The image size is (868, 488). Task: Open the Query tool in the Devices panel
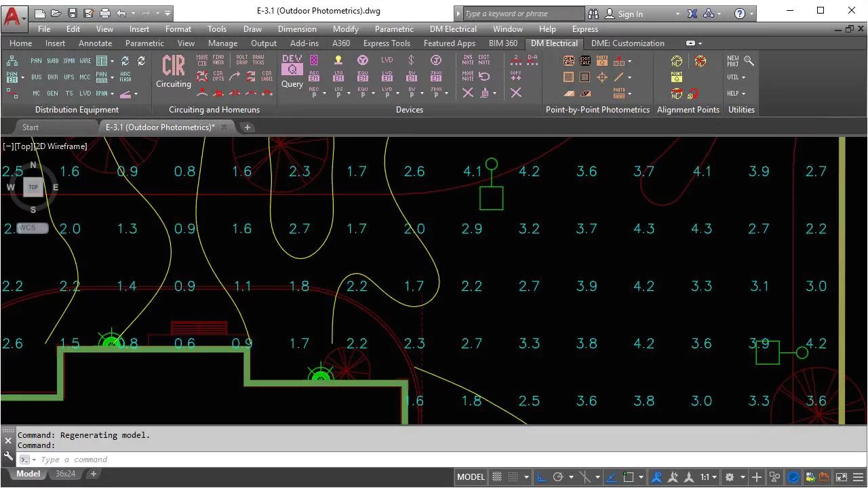(292, 71)
